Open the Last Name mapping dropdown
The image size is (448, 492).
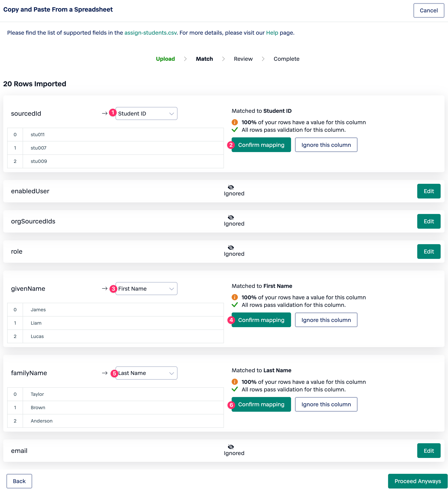146,373
